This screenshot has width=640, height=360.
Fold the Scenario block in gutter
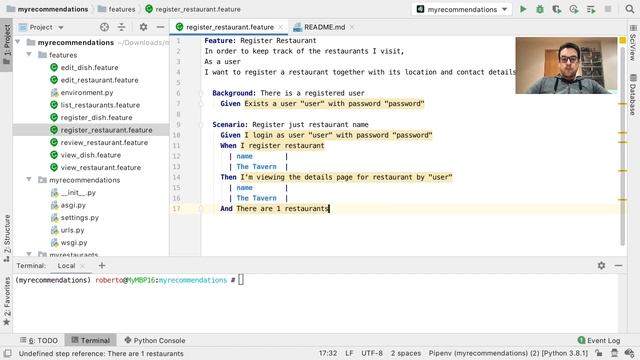(200, 124)
